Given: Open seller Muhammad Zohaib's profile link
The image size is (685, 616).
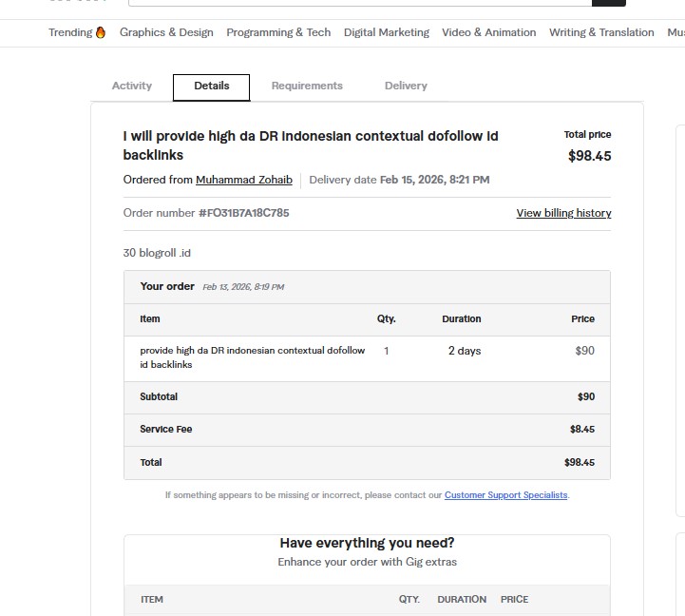Looking at the screenshot, I should [x=244, y=180].
